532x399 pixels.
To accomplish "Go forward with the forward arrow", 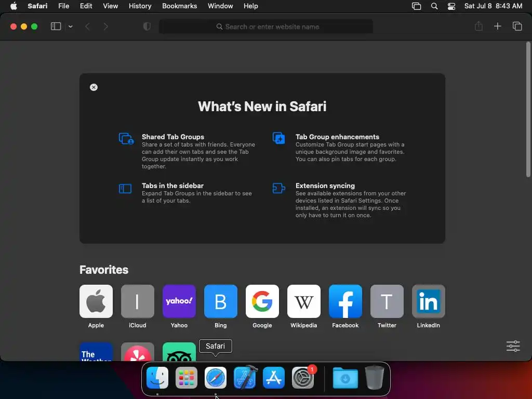I will tap(106, 26).
